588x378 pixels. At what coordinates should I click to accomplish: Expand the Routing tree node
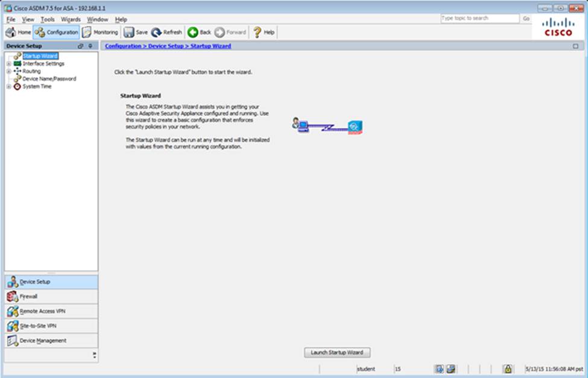point(8,71)
